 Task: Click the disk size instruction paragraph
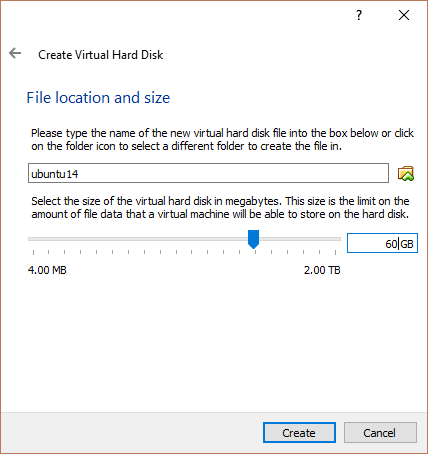pyautogui.click(x=220, y=208)
